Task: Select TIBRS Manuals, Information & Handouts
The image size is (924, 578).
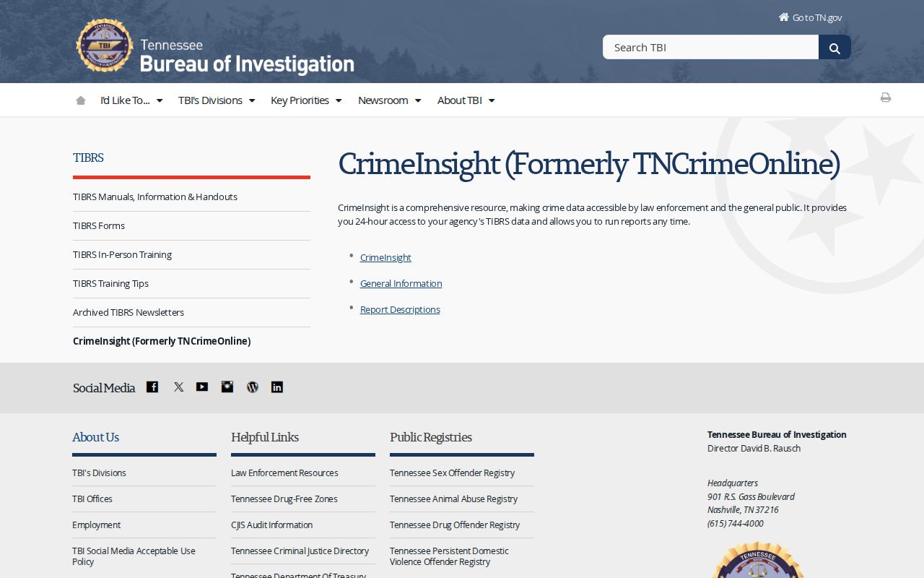Action: pos(155,197)
